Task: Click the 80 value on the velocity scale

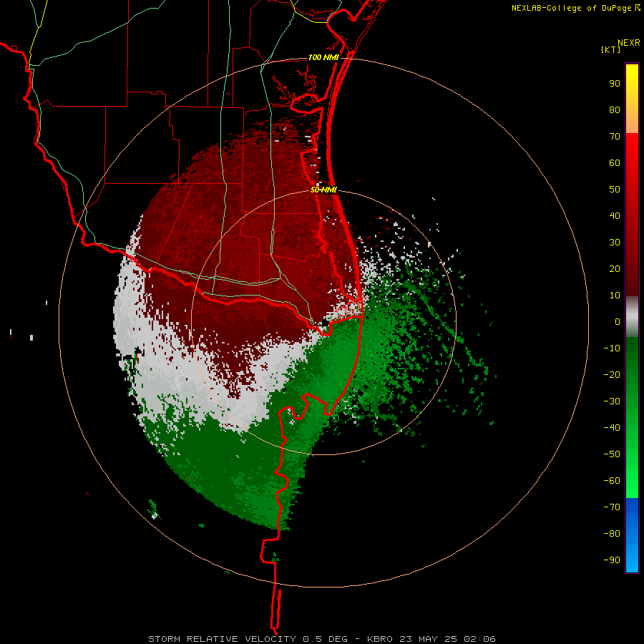Action: point(615,109)
